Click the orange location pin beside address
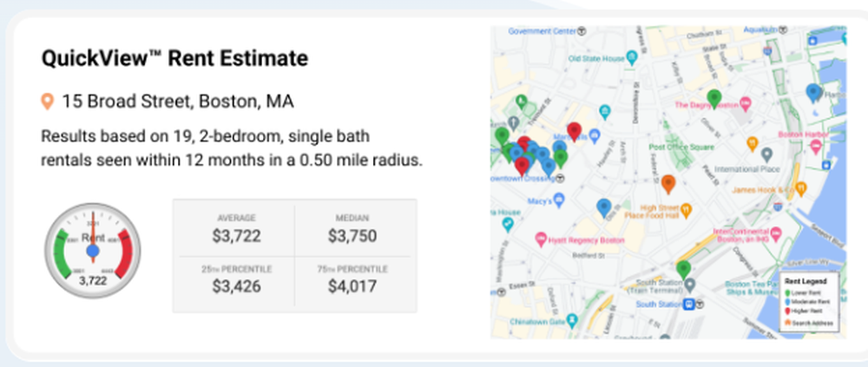 pyautogui.click(x=48, y=102)
